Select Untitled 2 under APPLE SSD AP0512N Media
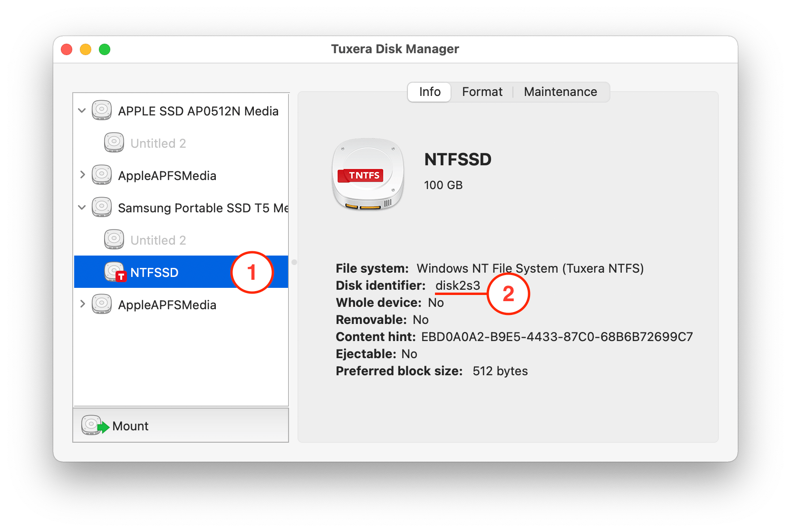This screenshot has height=532, width=791. tap(181, 143)
